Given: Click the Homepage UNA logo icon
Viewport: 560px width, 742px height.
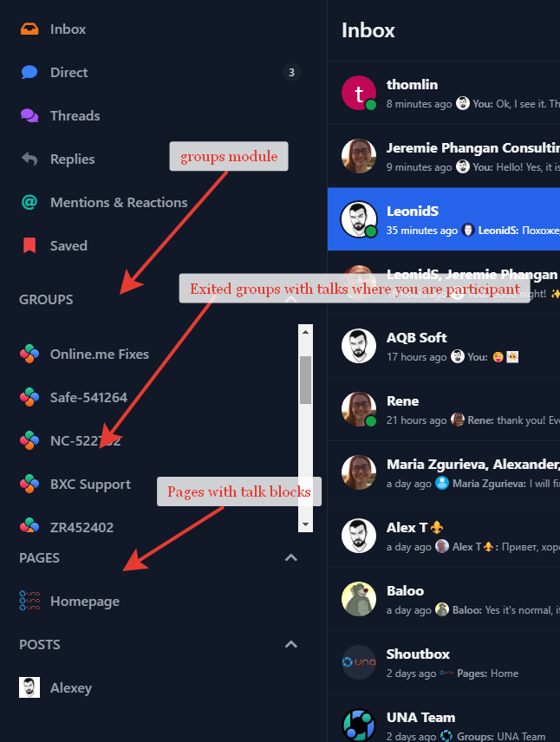Looking at the screenshot, I should tap(29, 601).
